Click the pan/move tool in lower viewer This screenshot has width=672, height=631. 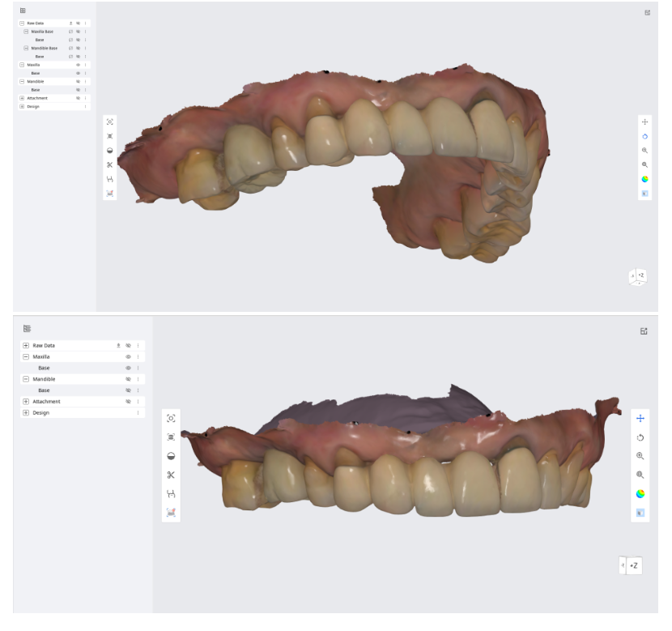[x=640, y=419]
